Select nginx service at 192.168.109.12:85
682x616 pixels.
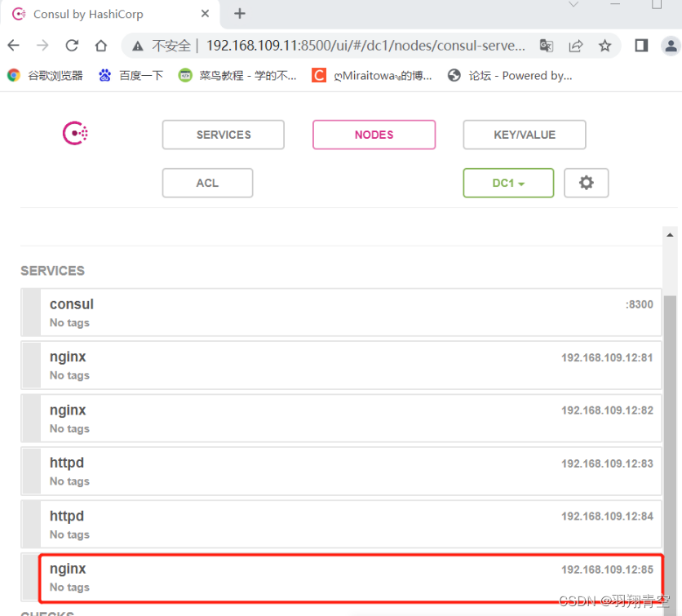pyautogui.click(x=342, y=578)
